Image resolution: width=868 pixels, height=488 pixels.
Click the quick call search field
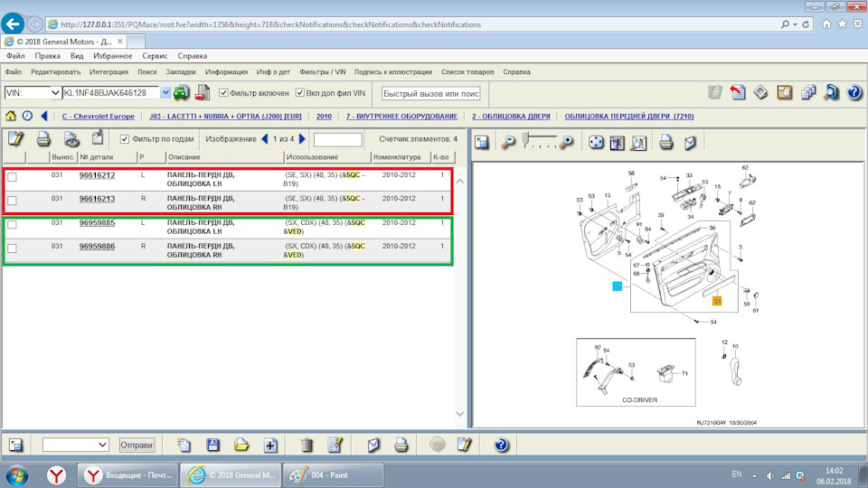pyautogui.click(x=430, y=93)
